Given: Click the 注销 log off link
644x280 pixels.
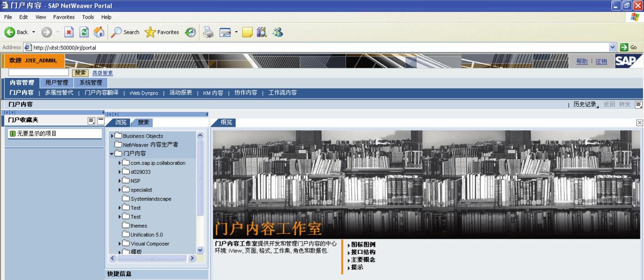Looking at the screenshot, I should click(601, 61).
